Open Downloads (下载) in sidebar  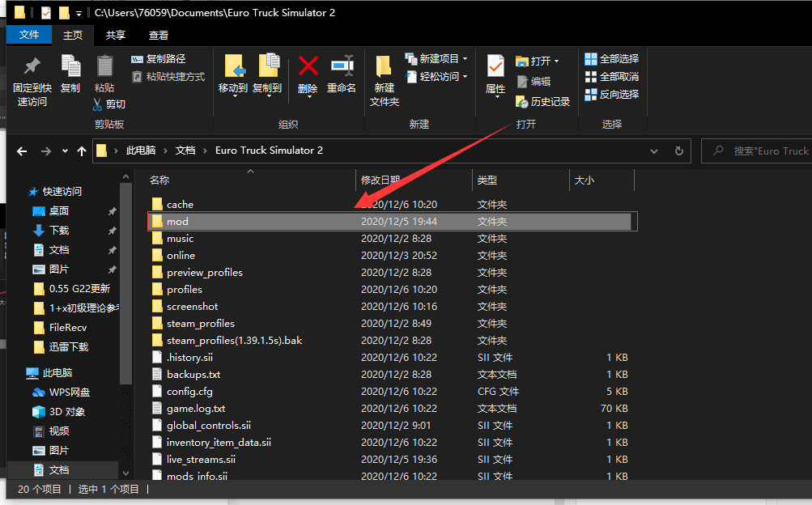(x=51, y=231)
